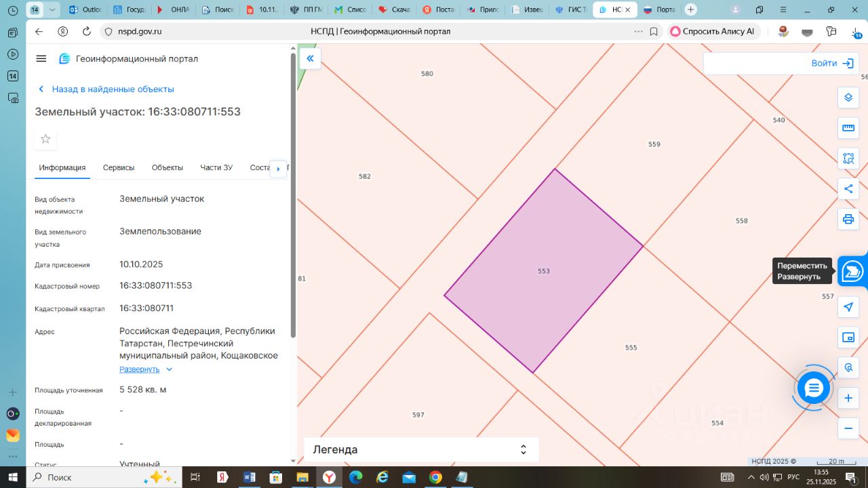The image size is (868, 488).
Task: Open the portal hamburger menu
Action: [41, 59]
